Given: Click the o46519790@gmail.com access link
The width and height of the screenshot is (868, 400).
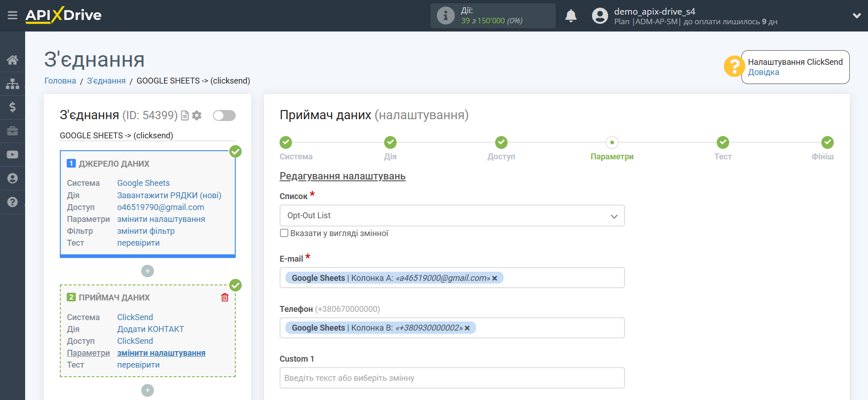Looking at the screenshot, I should 161,207.
